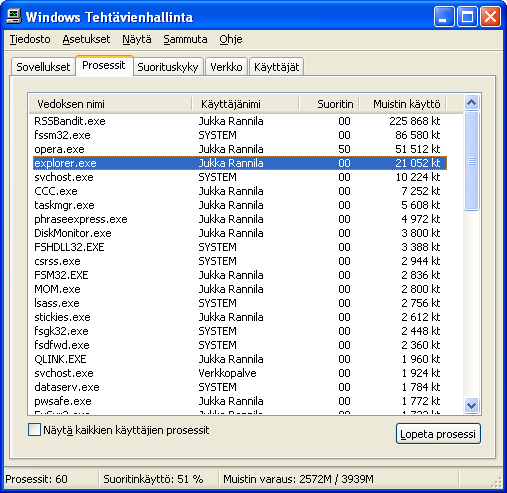Select the CCC.exe process
The width and height of the screenshot is (507, 493).
[240, 191]
